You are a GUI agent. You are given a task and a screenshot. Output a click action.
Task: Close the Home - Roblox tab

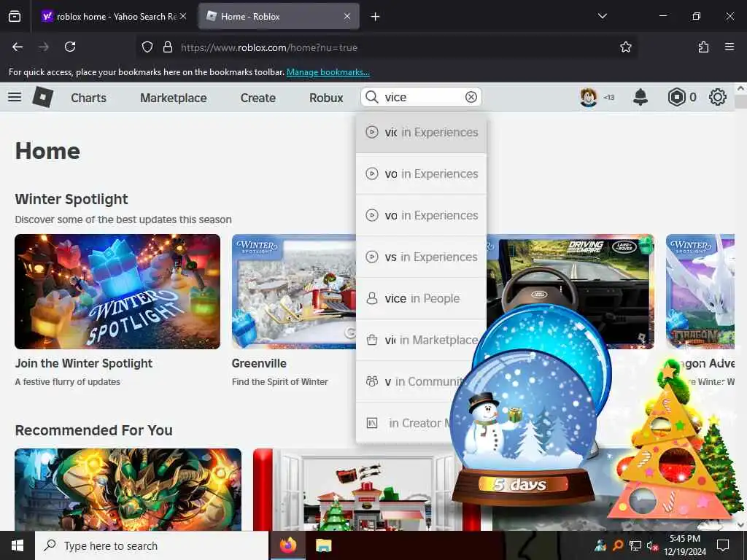(x=347, y=16)
